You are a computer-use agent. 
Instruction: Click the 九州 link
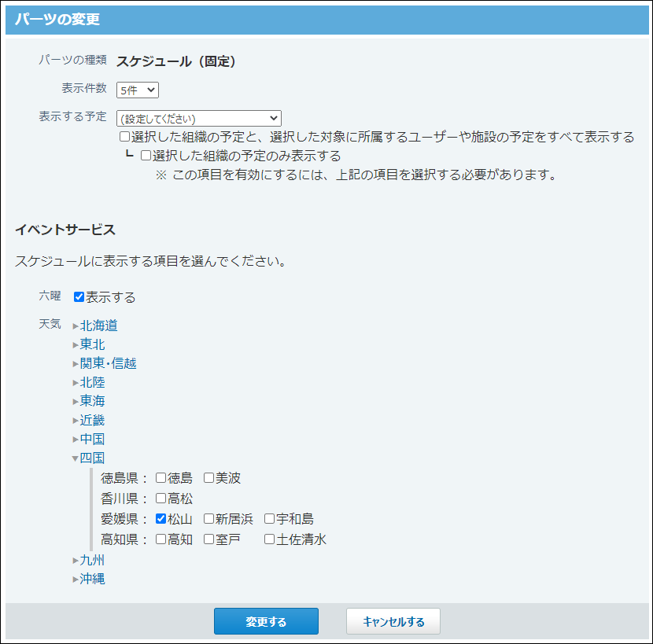point(93,560)
